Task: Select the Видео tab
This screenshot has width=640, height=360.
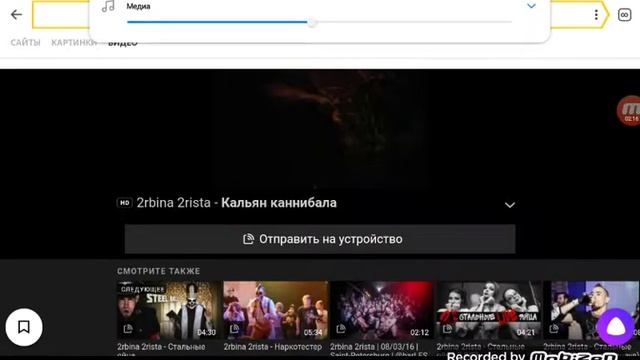Action: pos(123,43)
